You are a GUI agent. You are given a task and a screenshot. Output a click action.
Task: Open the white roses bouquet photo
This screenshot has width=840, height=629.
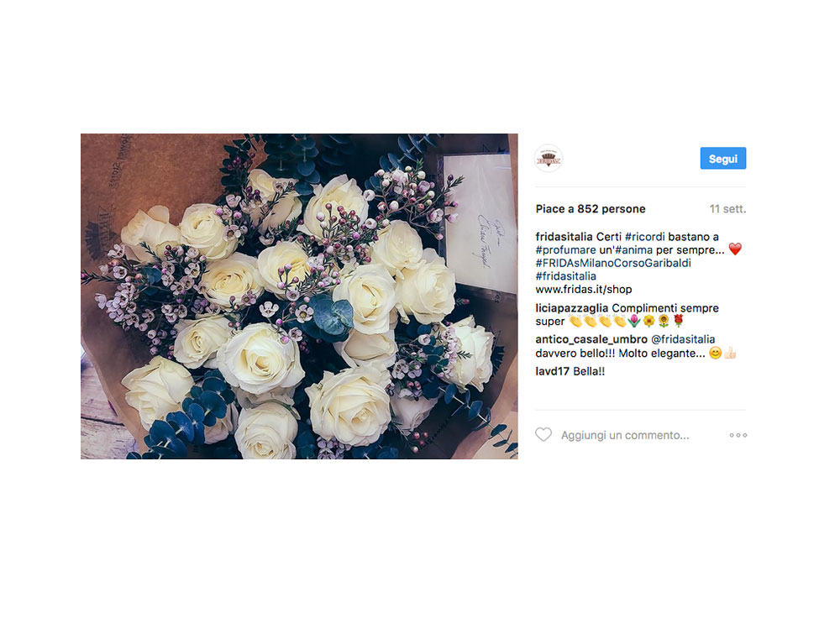[299, 296]
